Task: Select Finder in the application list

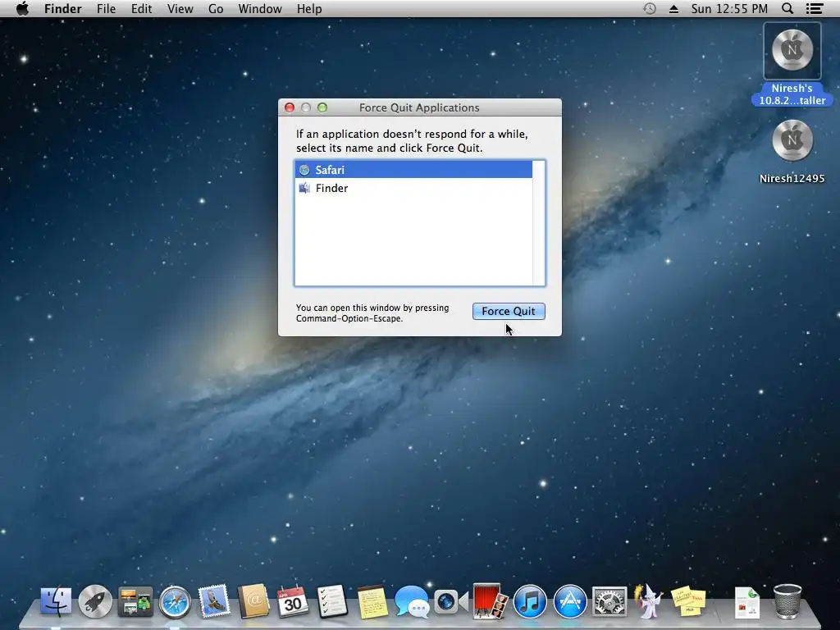Action: point(413,188)
